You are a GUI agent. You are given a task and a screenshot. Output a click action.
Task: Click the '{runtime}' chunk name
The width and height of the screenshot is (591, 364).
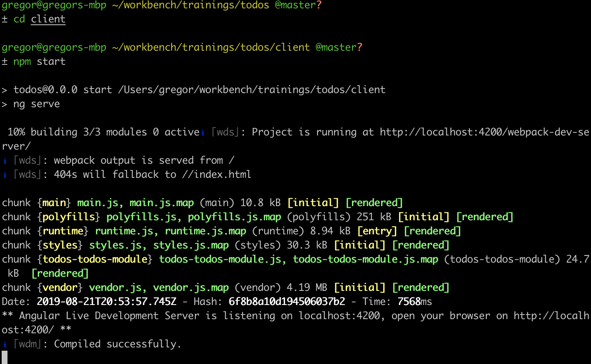[x=63, y=231]
